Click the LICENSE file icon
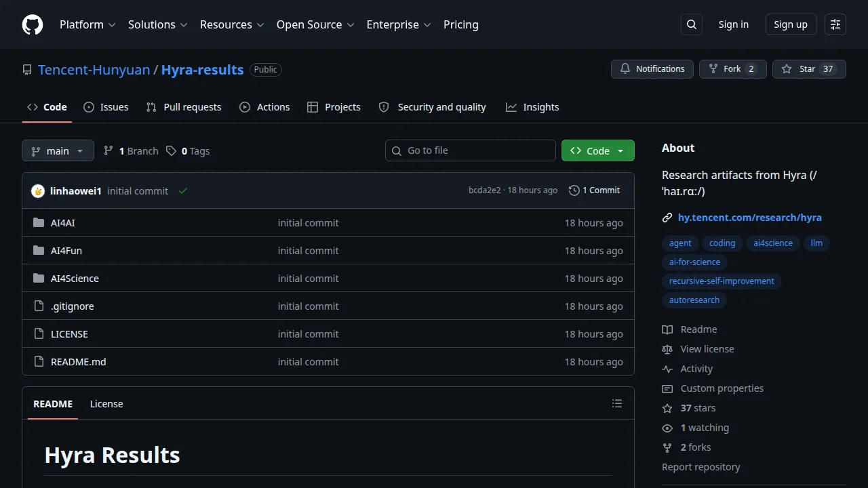Screen dimensions: 868x488 coord(39,333)
